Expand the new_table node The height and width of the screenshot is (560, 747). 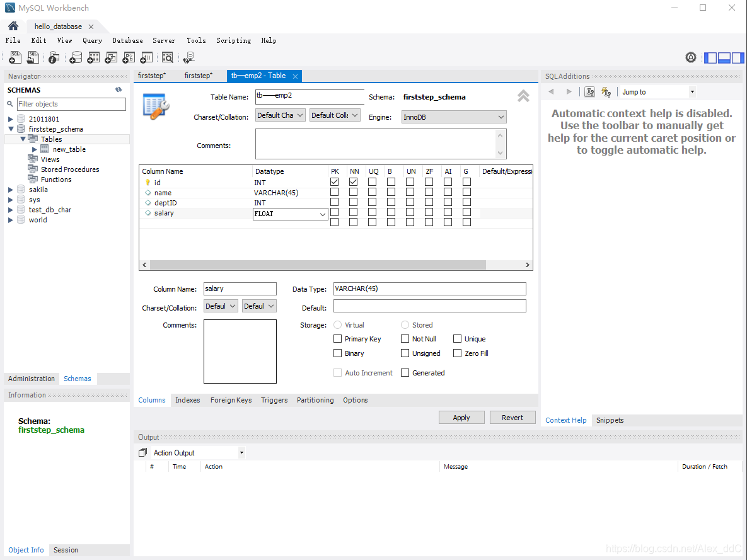click(34, 149)
